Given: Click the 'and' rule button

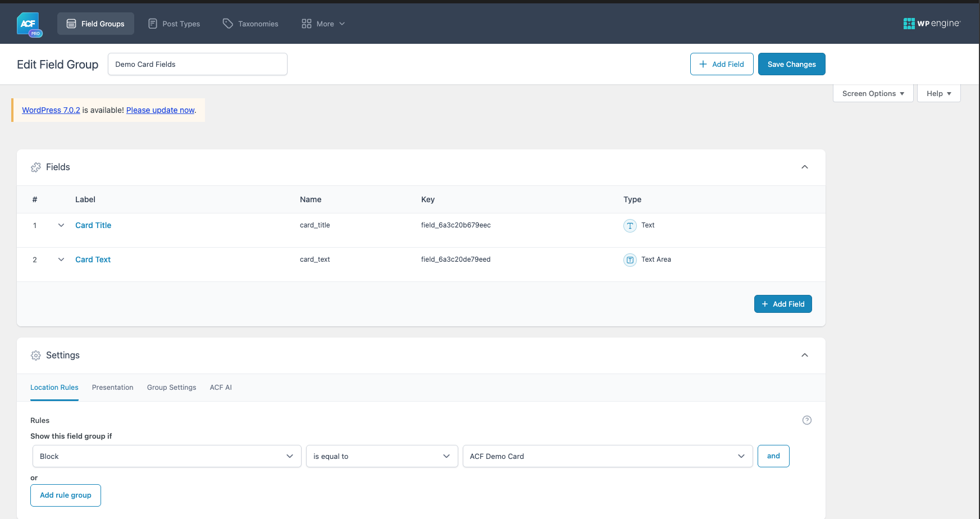Looking at the screenshot, I should click(x=773, y=456).
